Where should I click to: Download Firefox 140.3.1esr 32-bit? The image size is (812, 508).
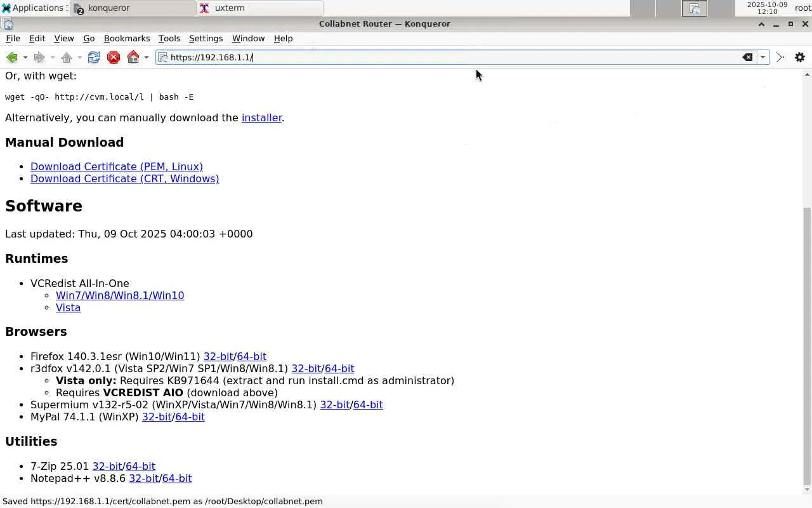pos(218,356)
